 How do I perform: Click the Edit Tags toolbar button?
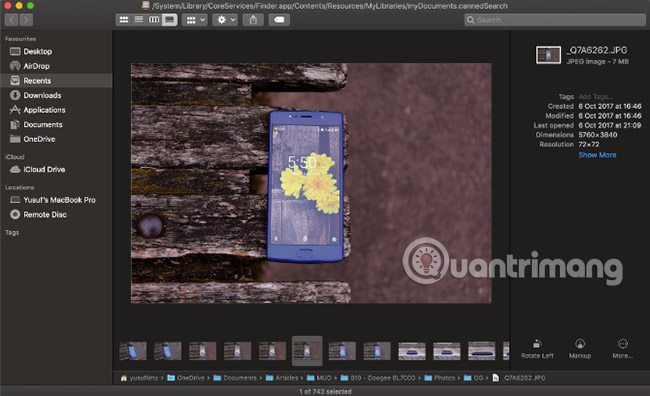[279, 19]
